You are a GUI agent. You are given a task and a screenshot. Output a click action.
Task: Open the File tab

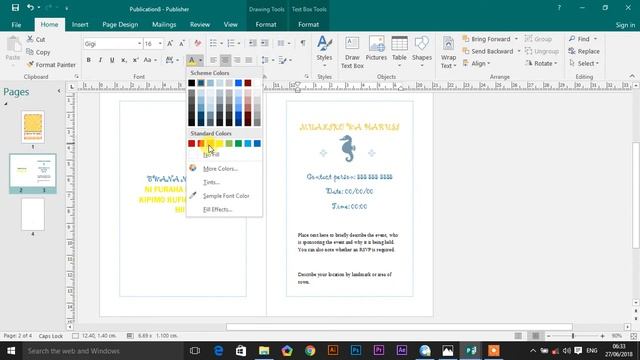16,24
